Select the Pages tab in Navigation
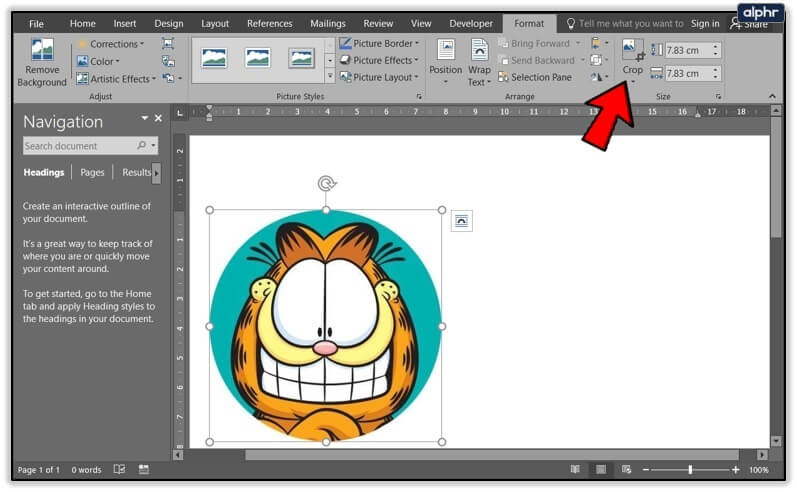The image size is (797, 492). coord(92,173)
